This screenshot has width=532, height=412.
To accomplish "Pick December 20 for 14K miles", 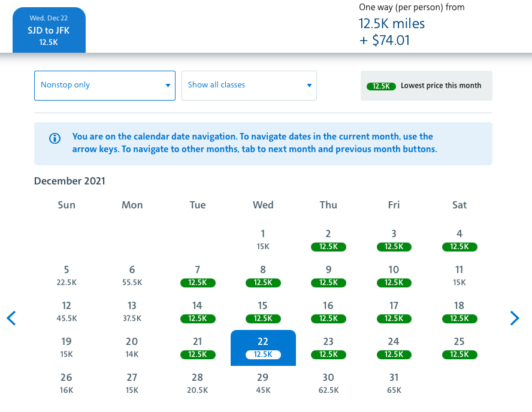I will point(132,347).
